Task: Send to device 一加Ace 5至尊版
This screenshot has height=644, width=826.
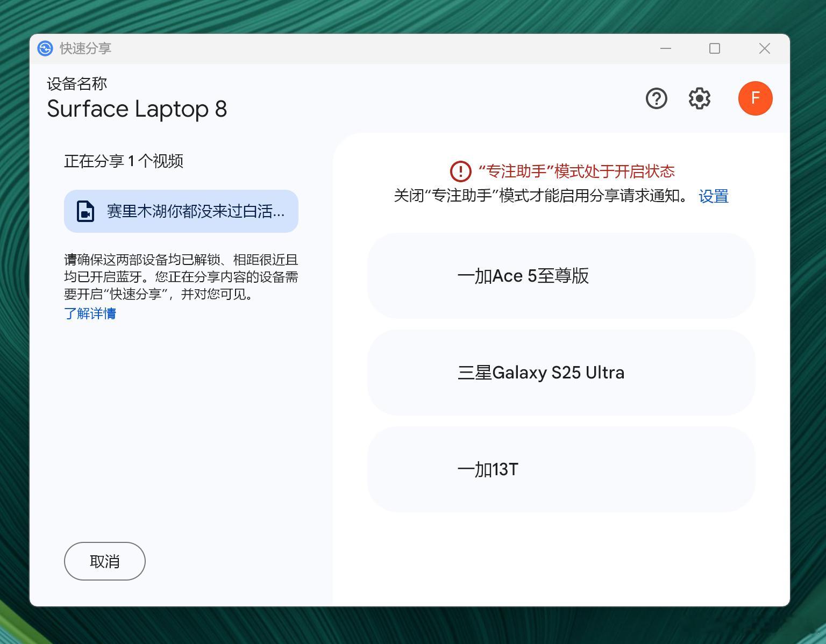Action: coord(561,276)
